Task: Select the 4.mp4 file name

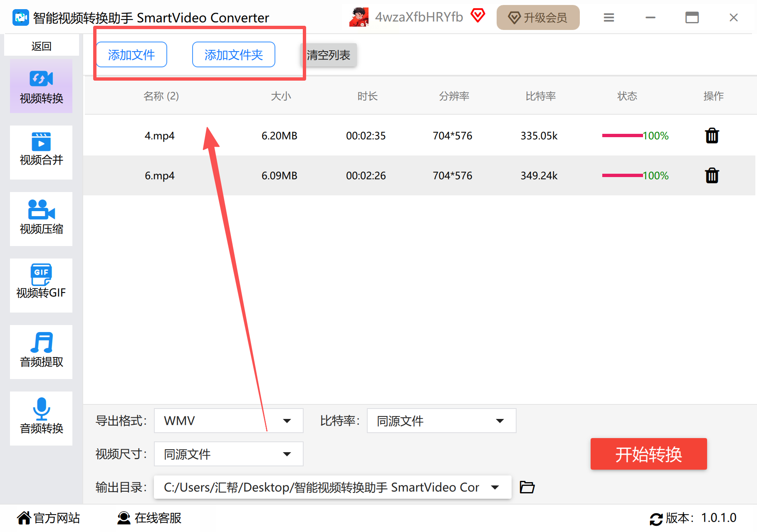Action: click(x=160, y=136)
